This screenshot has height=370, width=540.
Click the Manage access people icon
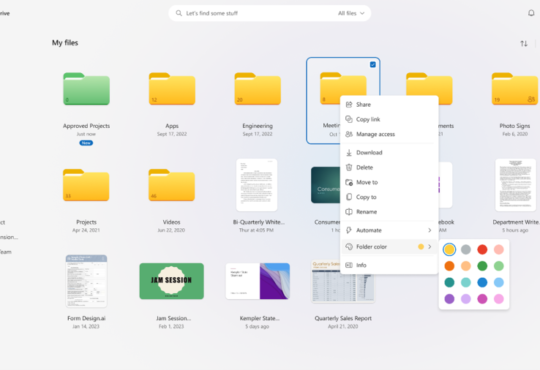point(349,134)
